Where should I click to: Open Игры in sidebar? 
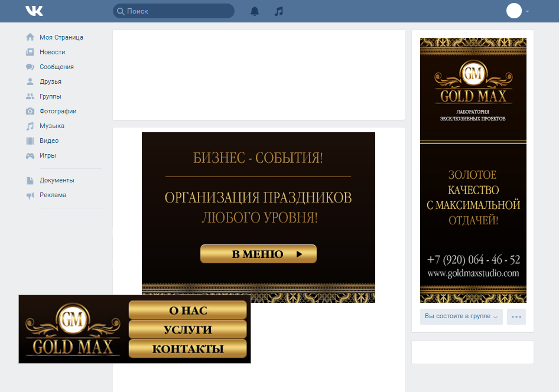[48, 156]
